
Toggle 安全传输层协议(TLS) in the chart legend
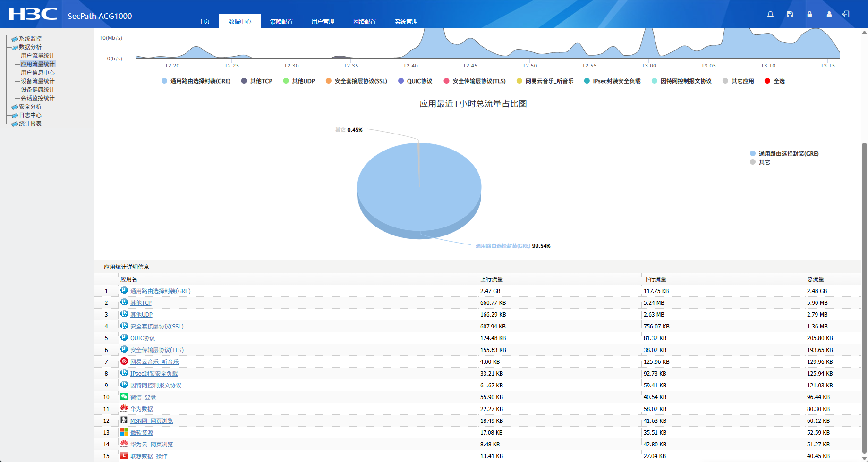coord(475,81)
